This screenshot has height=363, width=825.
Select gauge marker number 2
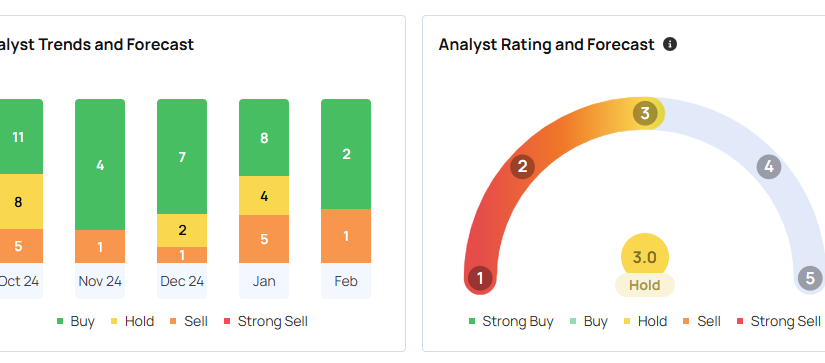point(522,166)
